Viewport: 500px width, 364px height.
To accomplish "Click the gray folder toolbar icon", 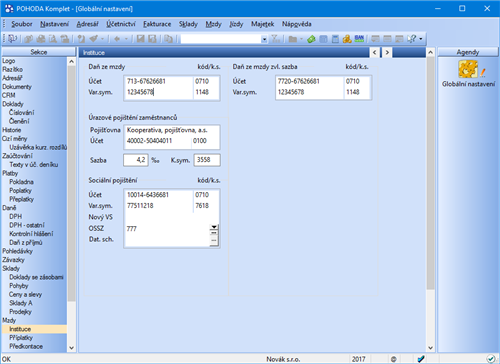I will [293, 39].
